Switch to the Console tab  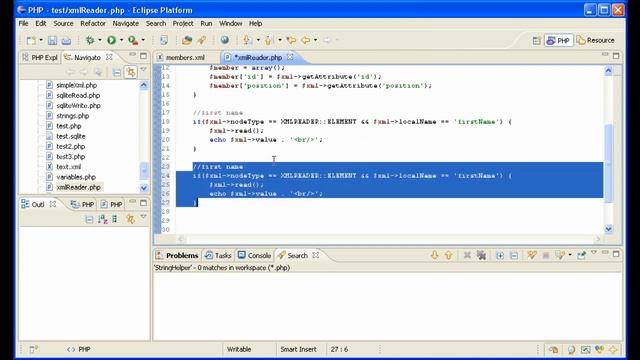[x=255, y=256]
